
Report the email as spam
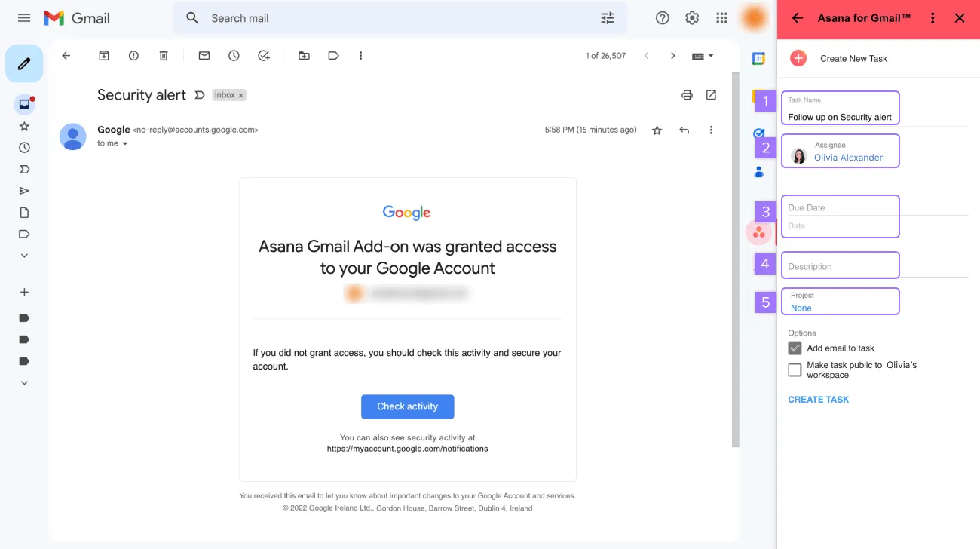point(133,55)
